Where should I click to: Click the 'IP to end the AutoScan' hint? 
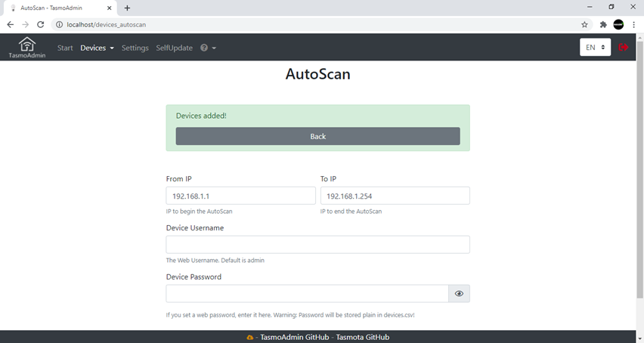pos(351,212)
